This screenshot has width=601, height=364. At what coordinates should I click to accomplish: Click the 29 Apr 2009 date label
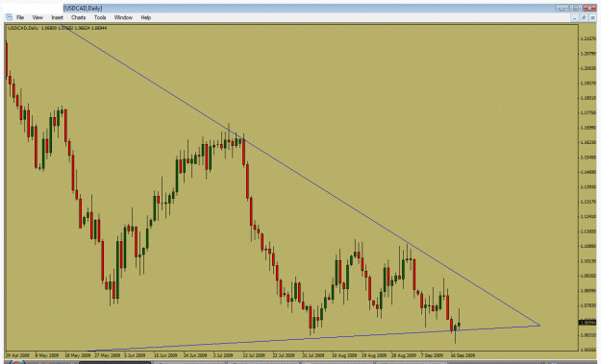17,355
